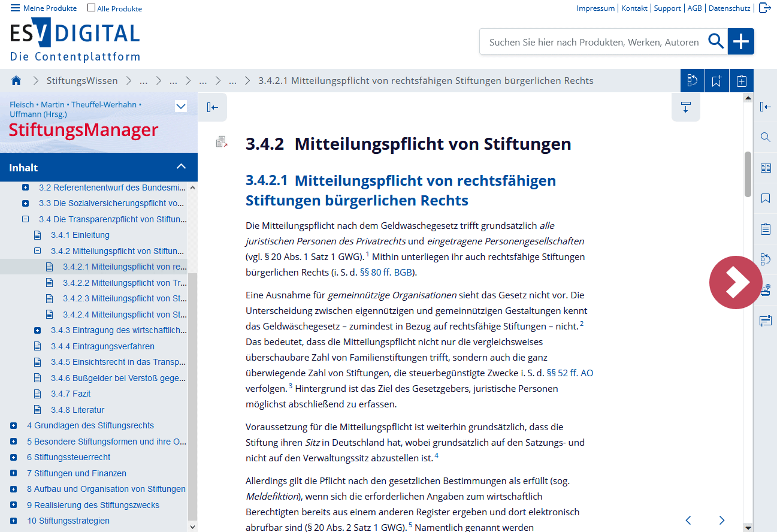
Task: Open 3.4.1 Einleitung in the tree
Action: 80,235
